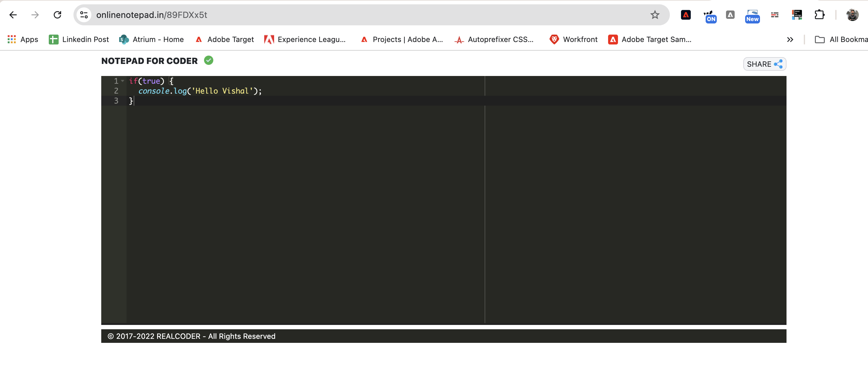Click line number 2 in gutter

click(x=116, y=91)
